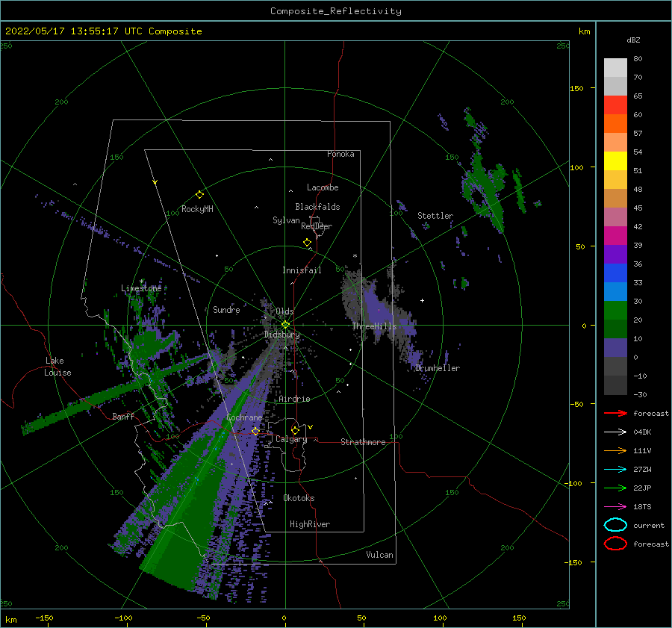Screen dimensions: 672x628
Task: Click the Lake Louise label
Action: tap(57, 367)
